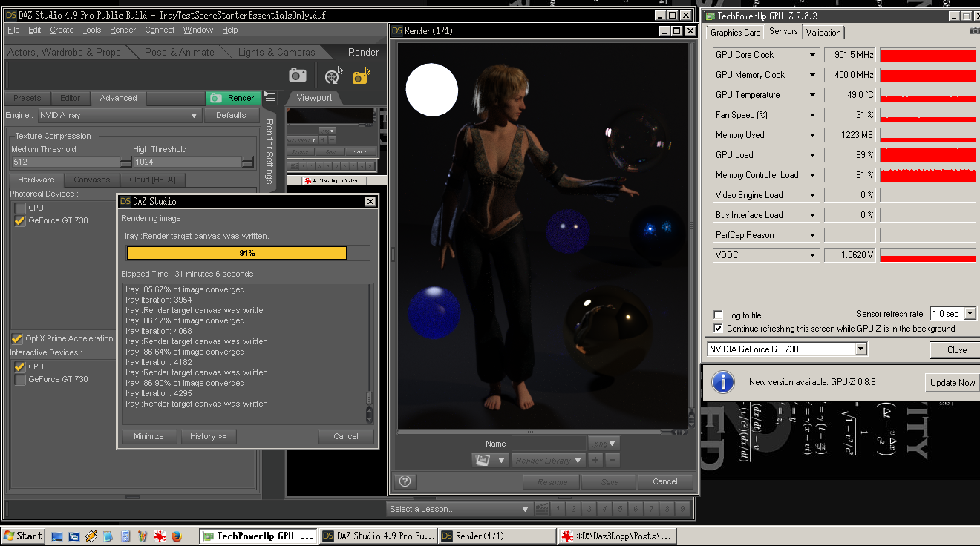Click the Winamp lightning icon in taskbar
Screen dimensions: 980x546
91,536
